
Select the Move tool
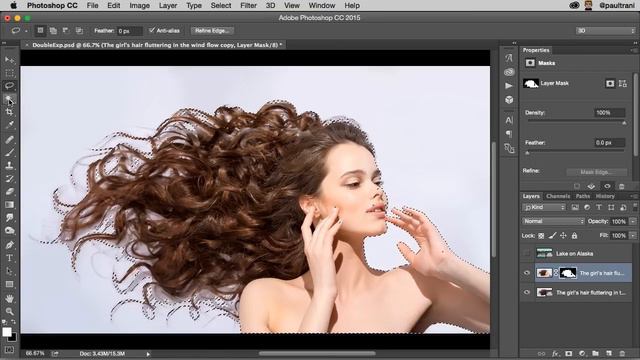click(9, 60)
